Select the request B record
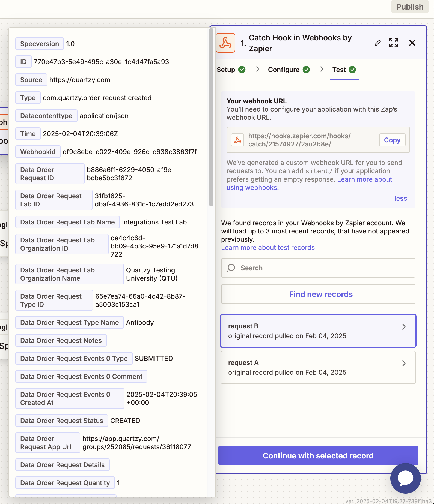The height and width of the screenshot is (504, 434). 318,331
